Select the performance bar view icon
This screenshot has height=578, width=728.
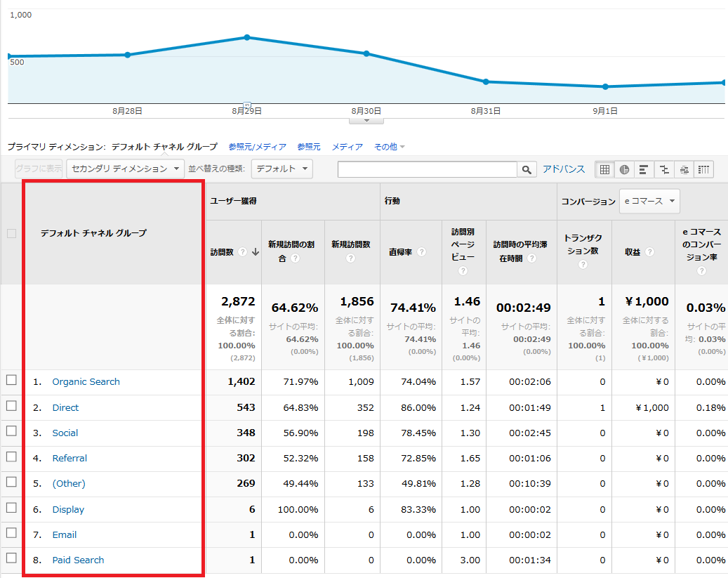643,169
